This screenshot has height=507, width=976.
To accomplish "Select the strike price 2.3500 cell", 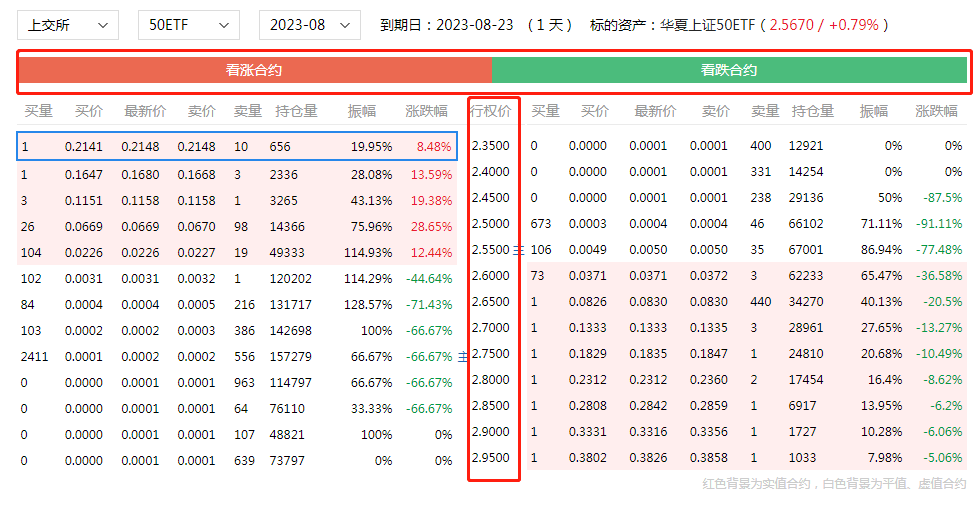I will point(490,146).
